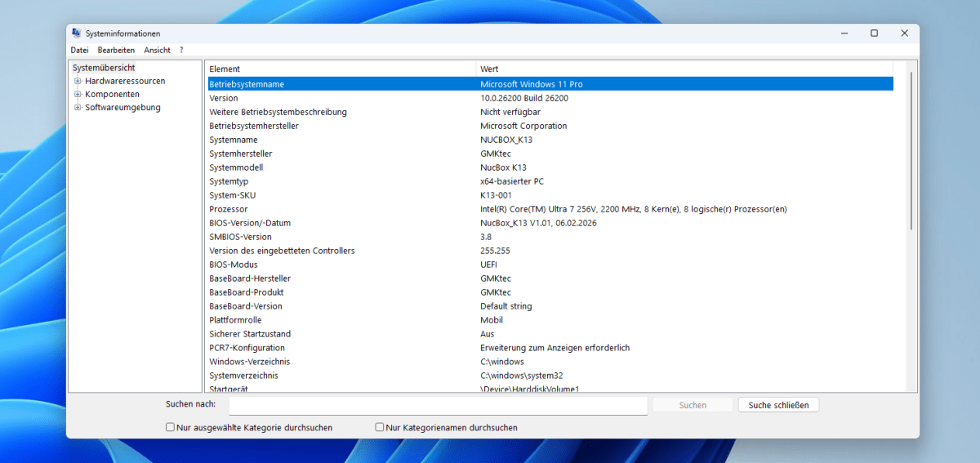Select Weitere Betriebssystembeschreibung row

point(549,112)
